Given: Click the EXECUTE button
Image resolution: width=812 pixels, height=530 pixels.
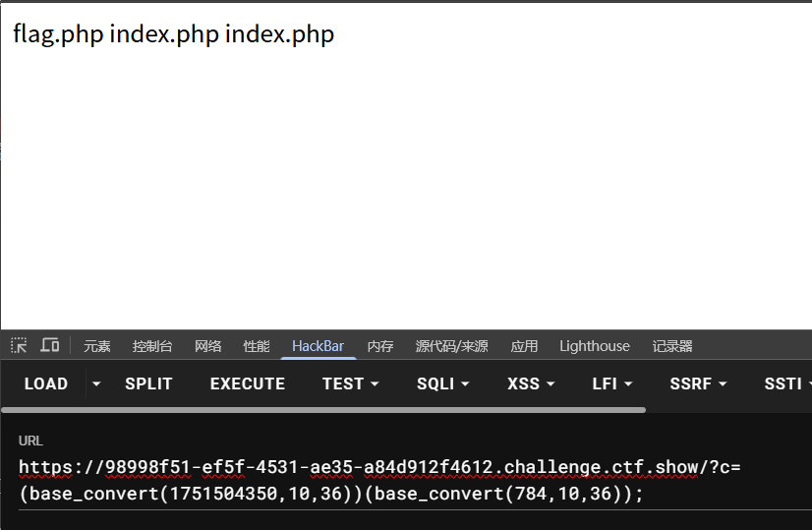Looking at the screenshot, I should [x=248, y=383].
